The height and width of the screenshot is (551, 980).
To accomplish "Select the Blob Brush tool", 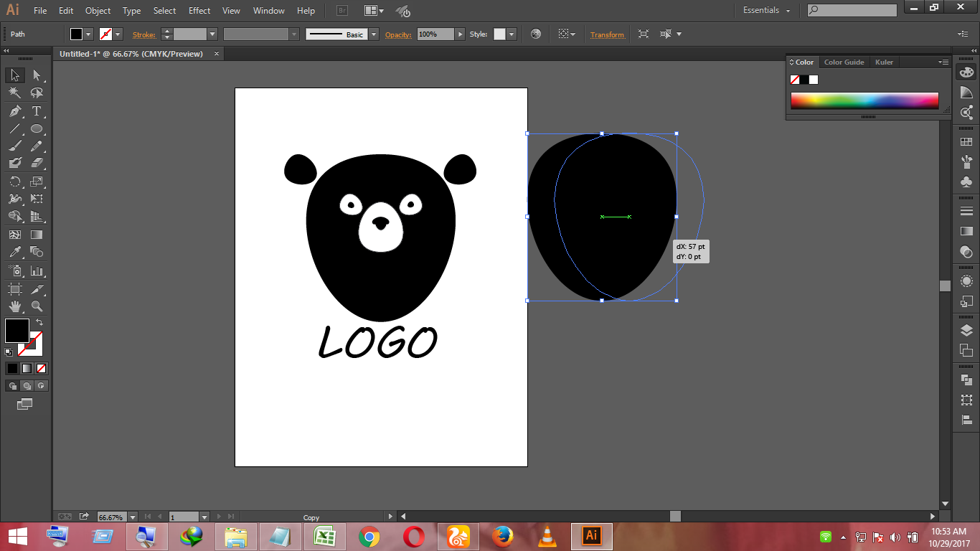I will [x=15, y=163].
